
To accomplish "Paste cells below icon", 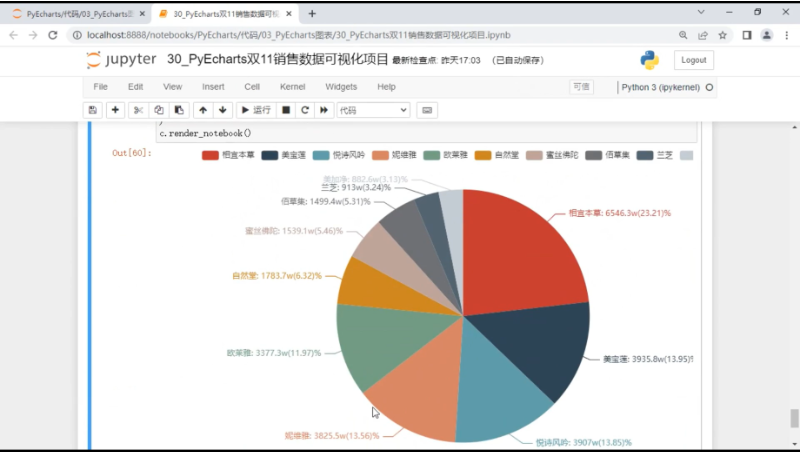I will (x=179, y=110).
